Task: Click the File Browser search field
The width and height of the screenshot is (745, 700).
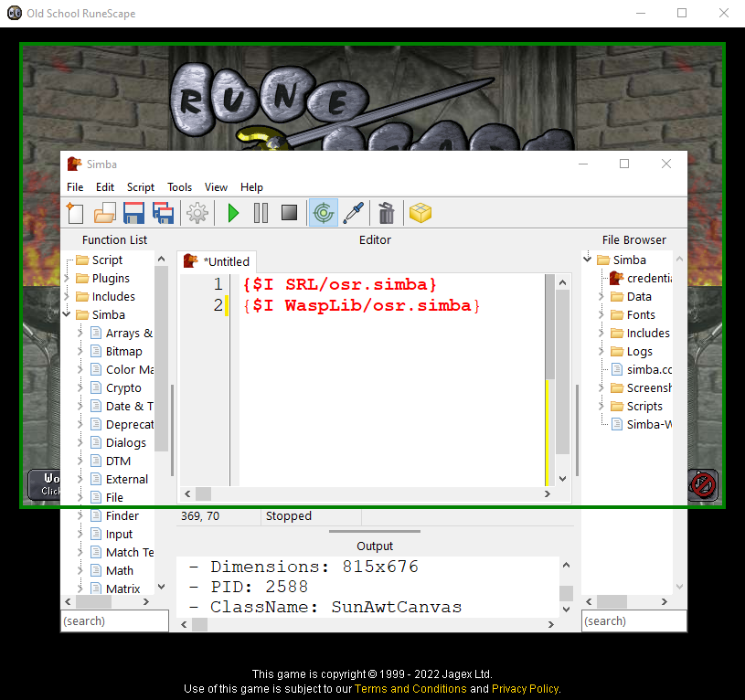Action: pos(634,621)
